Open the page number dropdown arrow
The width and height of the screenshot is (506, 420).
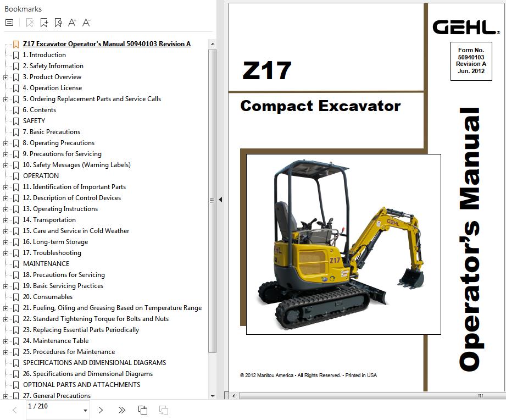coord(85,411)
